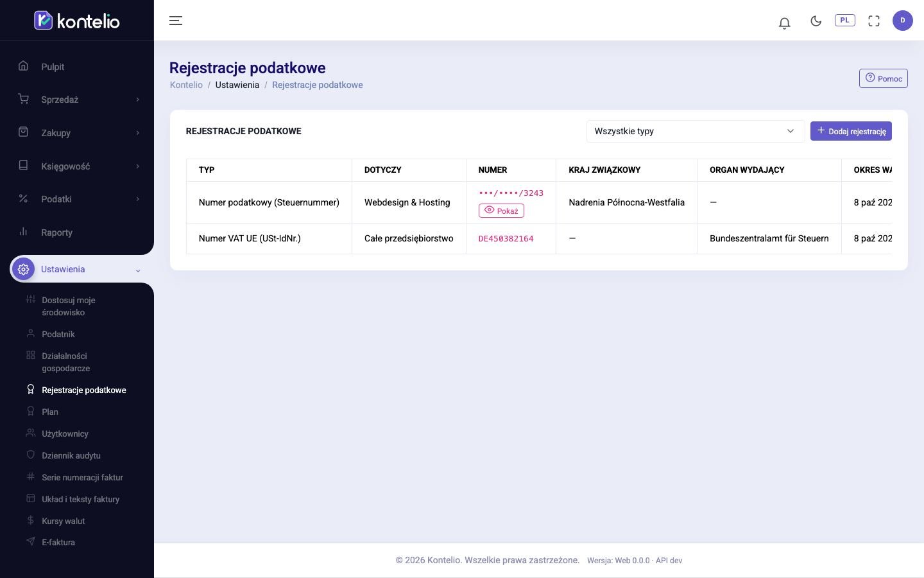Collapse the Ustawienia section chevron

coord(137,270)
